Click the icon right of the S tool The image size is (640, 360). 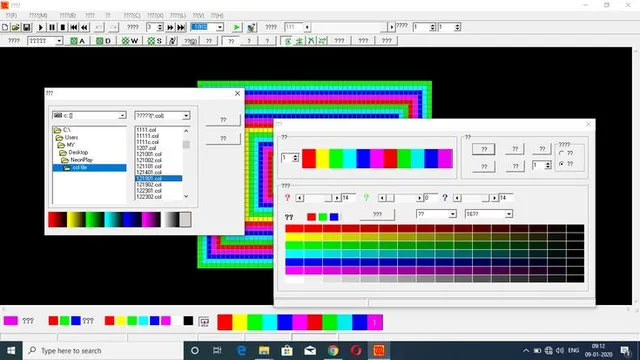click(173, 41)
